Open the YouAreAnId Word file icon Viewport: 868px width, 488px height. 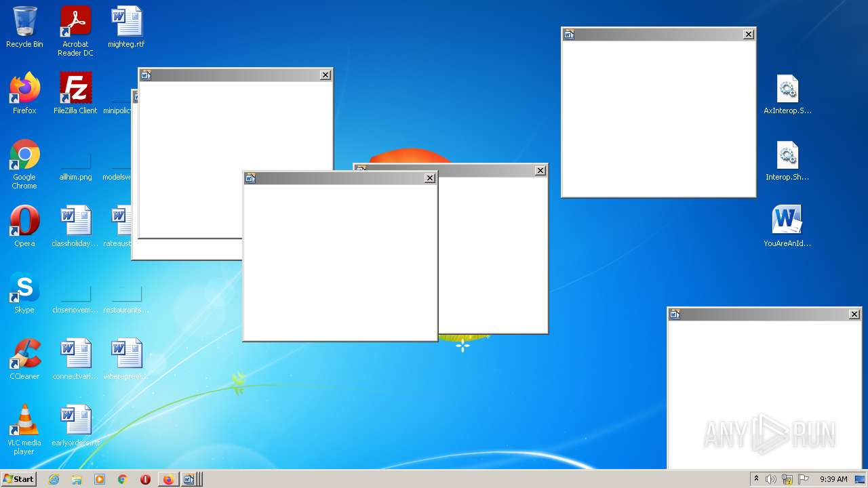(x=787, y=226)
